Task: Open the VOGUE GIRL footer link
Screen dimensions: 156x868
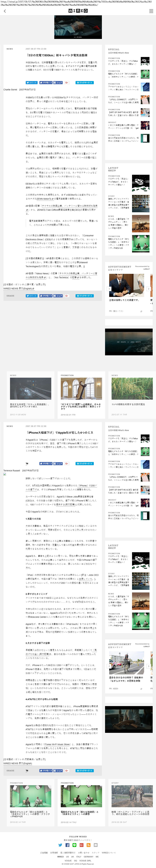Action: point(85,861)
